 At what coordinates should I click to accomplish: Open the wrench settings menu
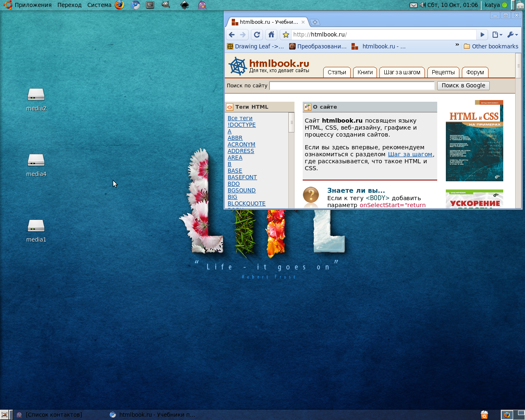tap(512, 35)
